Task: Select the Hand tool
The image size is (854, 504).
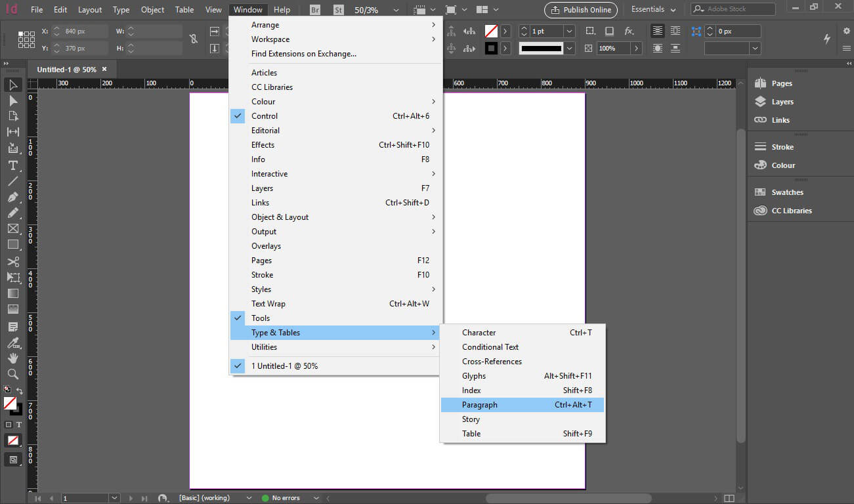Action: (x=13, y=358)
